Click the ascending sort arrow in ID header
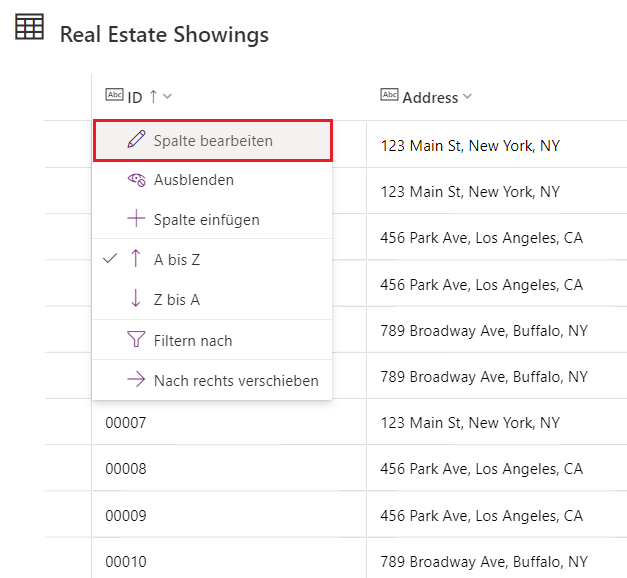627x578 pixels. click(x=154, y=96)
